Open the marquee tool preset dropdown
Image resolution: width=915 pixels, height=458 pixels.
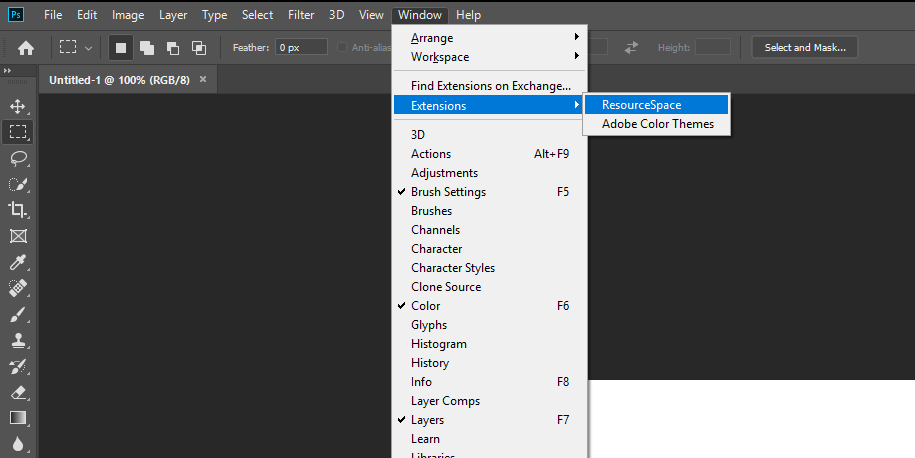89,48
